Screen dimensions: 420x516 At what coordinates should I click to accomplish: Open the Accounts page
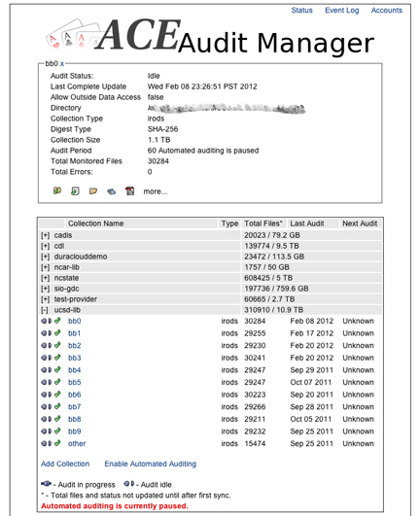[387, 10]
